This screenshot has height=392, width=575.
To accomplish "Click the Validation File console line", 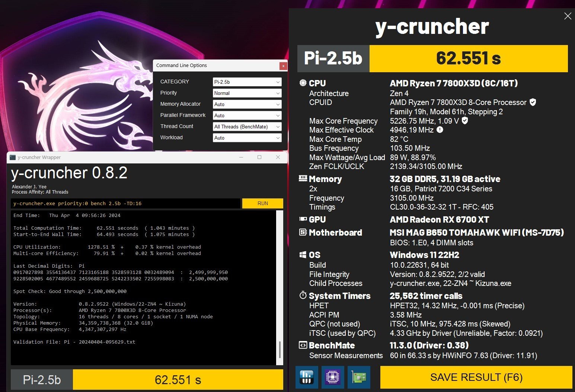I will point(74,342).
